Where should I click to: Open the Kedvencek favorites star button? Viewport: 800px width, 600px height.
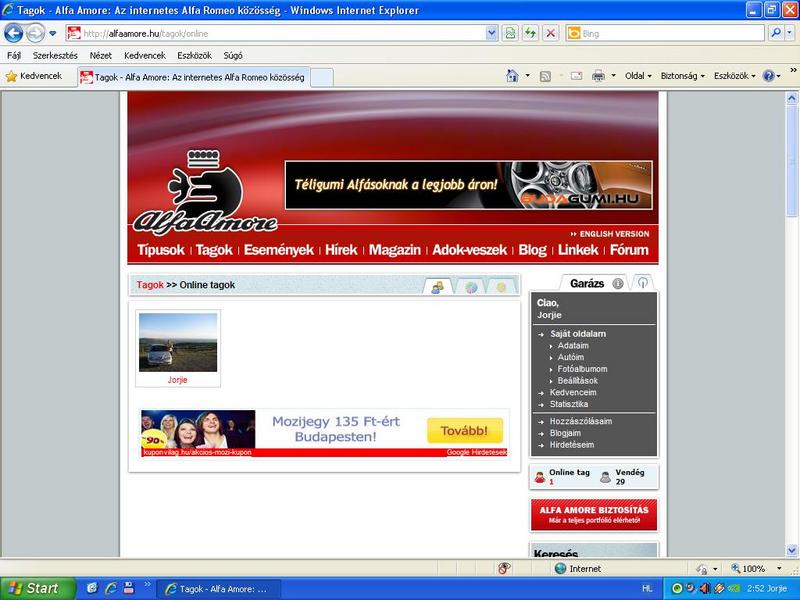tap(34, 76)
